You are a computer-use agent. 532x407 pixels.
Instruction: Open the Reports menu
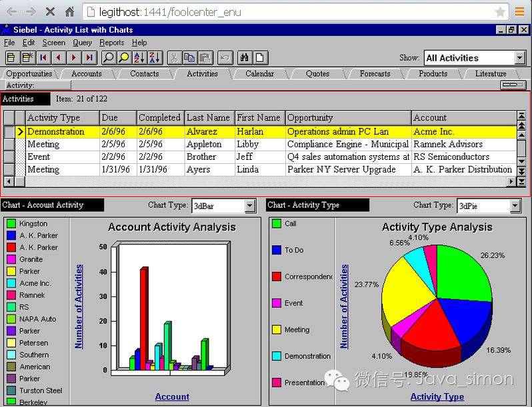[x=111, y=43]
